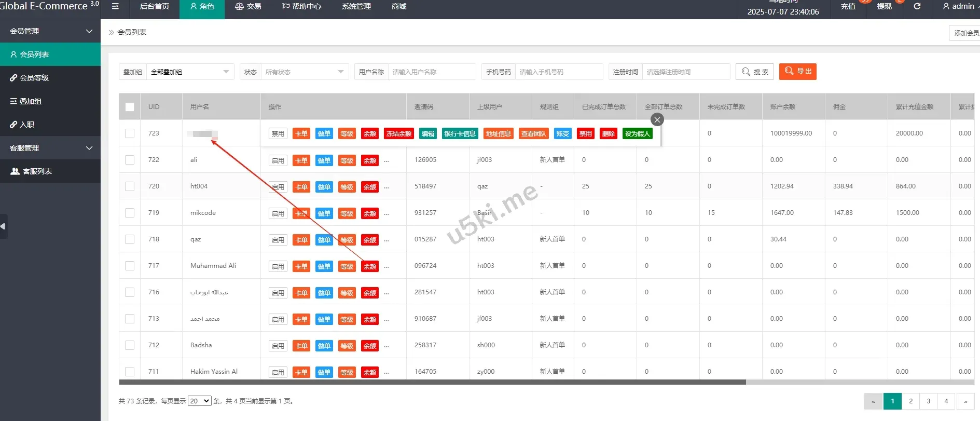Select the checkbox for UID 719 row
980x421 pixels.
(130, 213)
